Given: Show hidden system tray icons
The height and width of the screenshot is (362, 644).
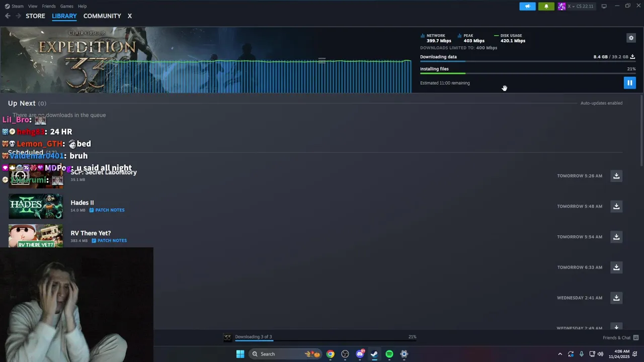Looking at the screenshot, I should tap(560, 354).
